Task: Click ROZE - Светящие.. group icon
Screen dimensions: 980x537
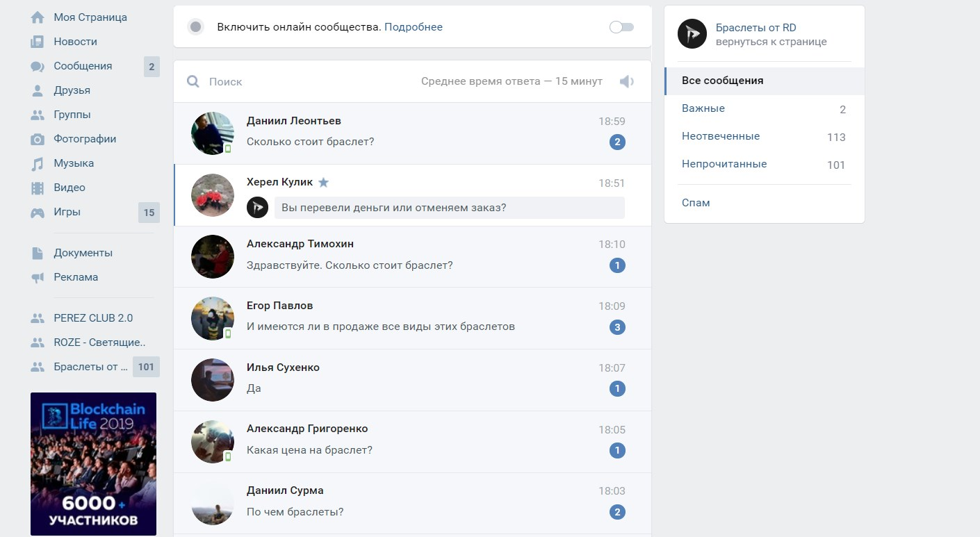Action: [x=38, y=342]
